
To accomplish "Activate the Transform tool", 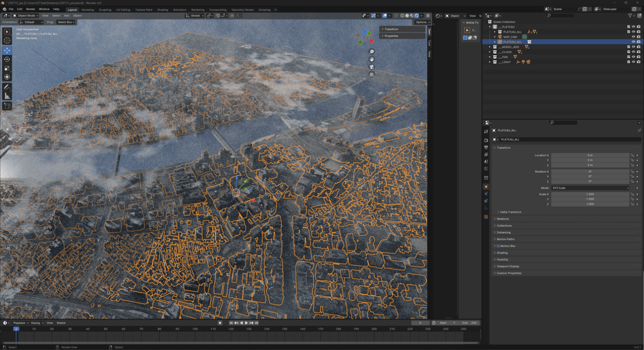I will (x=7, y=77).
